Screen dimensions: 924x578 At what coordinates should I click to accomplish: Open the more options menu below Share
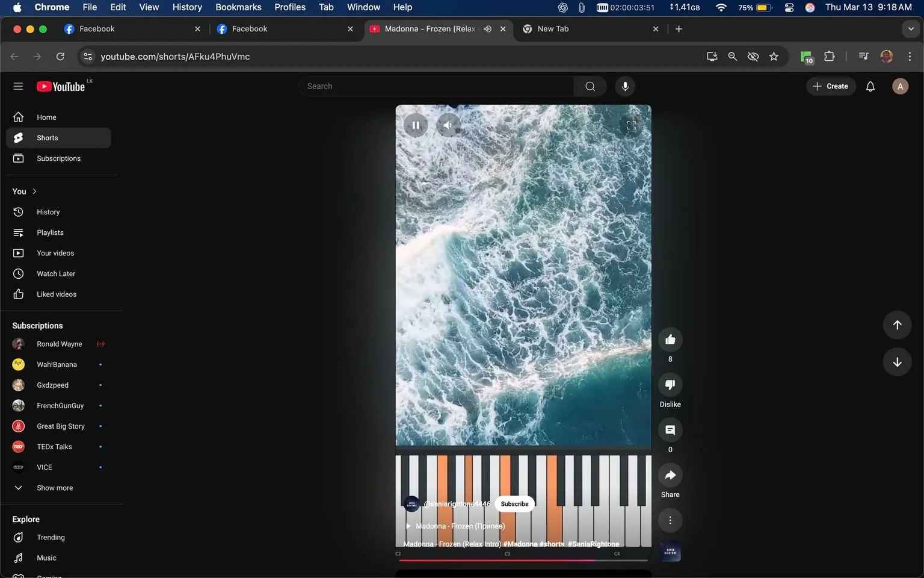tap(670, 520)
